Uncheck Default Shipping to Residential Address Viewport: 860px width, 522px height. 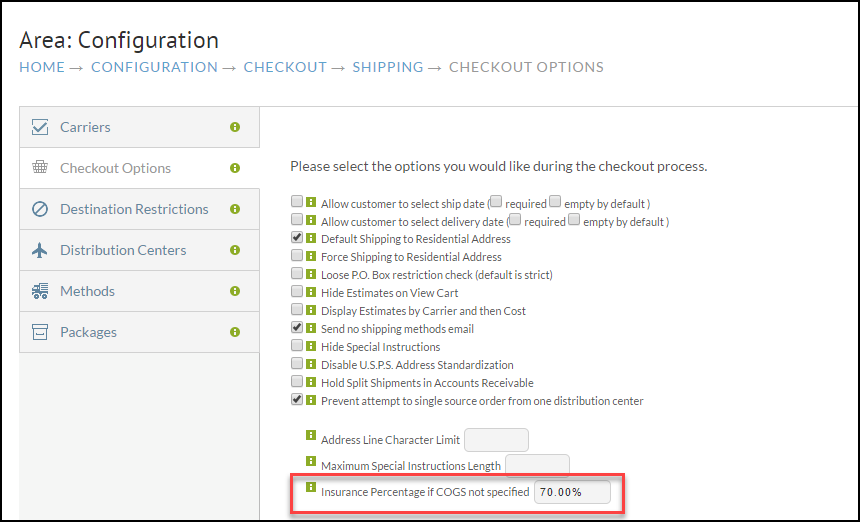tap(297, 237)
